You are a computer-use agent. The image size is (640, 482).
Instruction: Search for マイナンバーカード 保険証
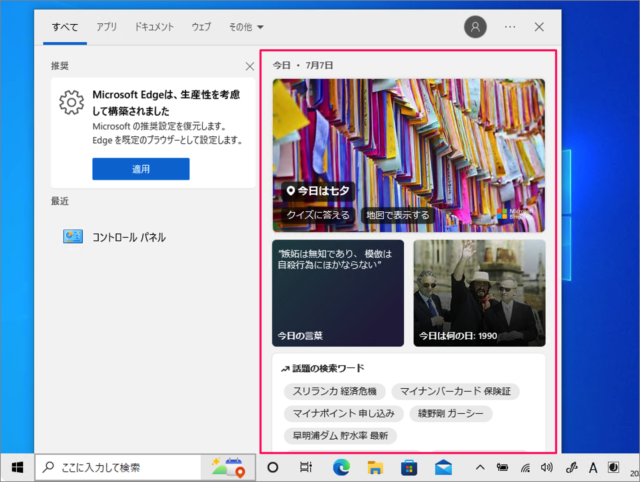point(456,391)
